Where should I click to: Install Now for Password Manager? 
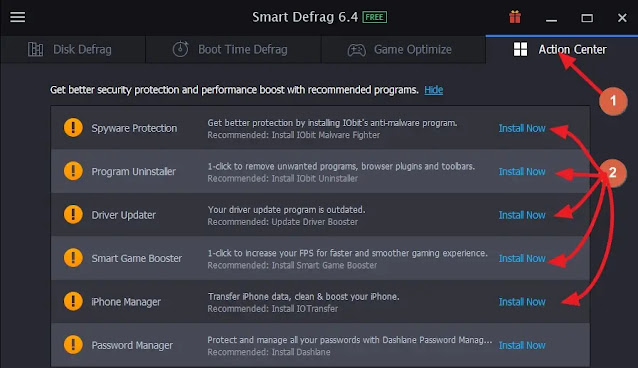click(x=522, y=345)
